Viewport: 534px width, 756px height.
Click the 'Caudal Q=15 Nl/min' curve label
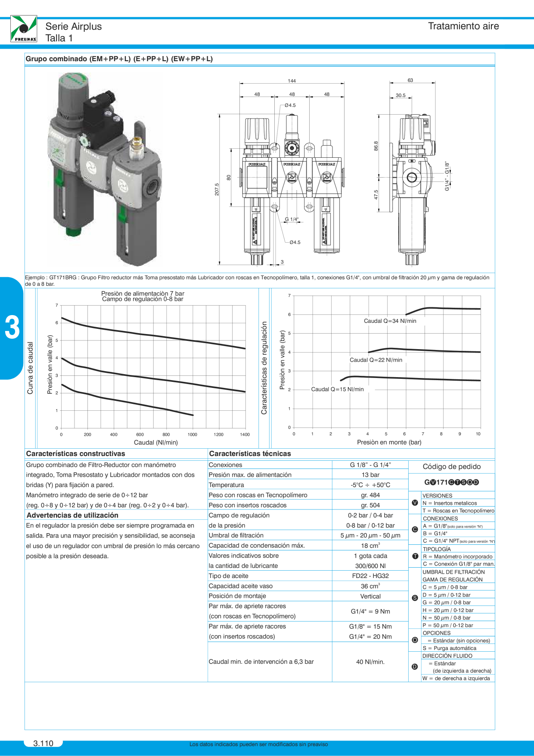pyautogui.click(x=337, y=389)
